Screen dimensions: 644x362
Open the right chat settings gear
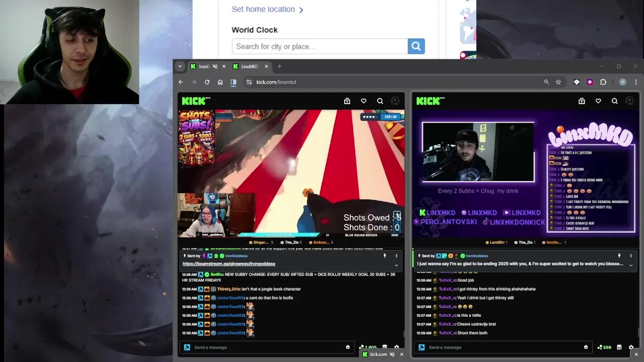pos(631,347)
